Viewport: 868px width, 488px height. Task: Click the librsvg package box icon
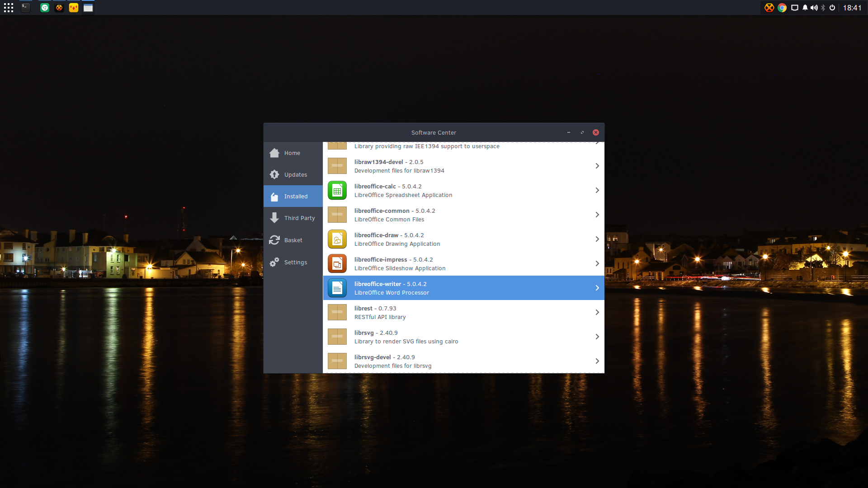click(x=337, y=337)
